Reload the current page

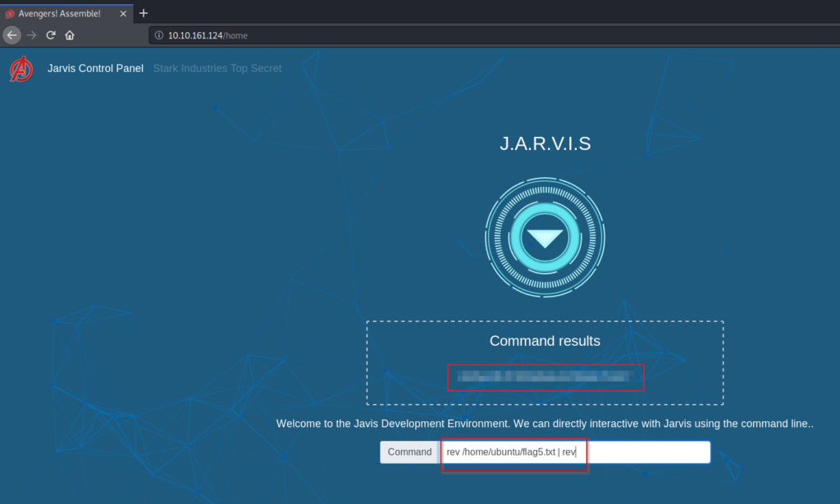tap(51, 35)
